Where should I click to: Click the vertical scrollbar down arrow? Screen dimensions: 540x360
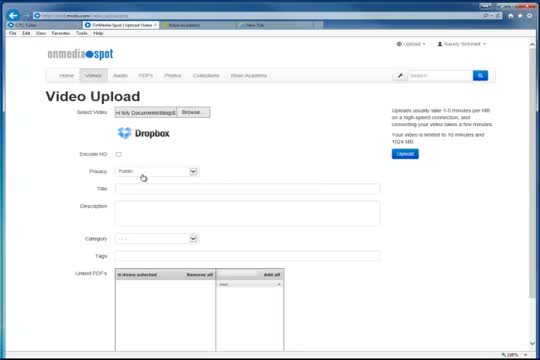tap(532, 343)
